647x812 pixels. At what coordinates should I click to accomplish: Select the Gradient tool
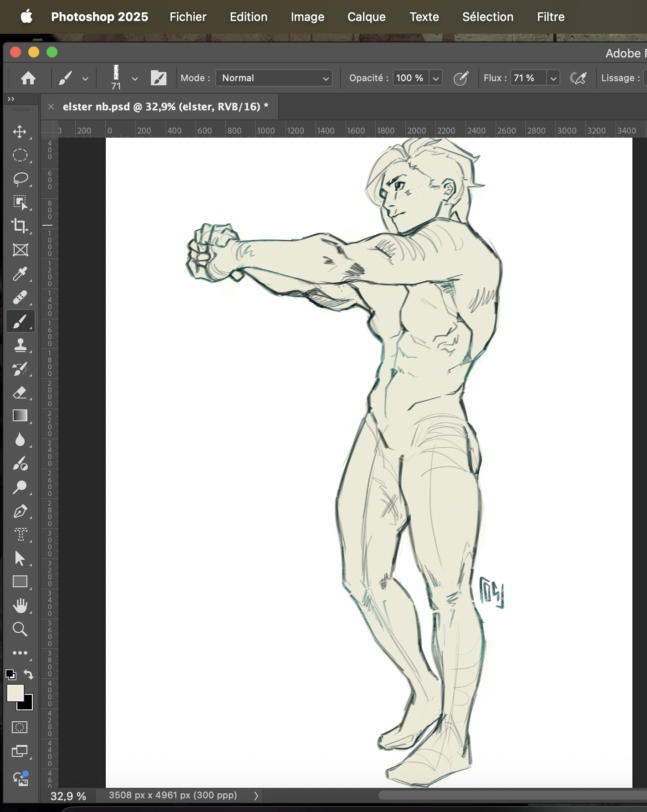click(x=20, y=416)
